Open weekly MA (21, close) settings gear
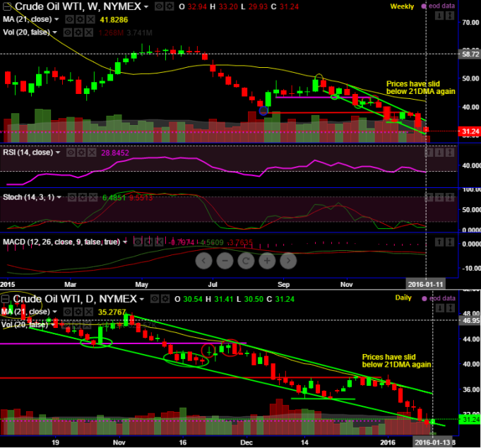The width and height of the screenshot is (481, 448). (80, 20)
